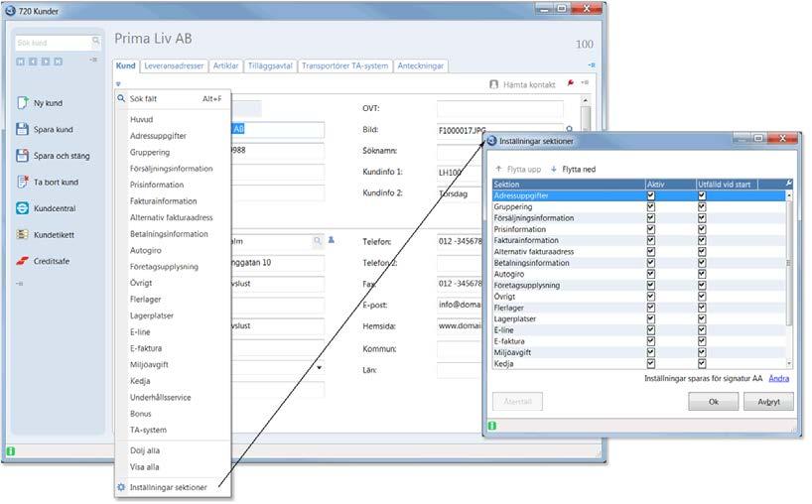Open the Artiklar tab
Image resolution: width=812 pixels, height=504 pixels.
coord(225,65)
